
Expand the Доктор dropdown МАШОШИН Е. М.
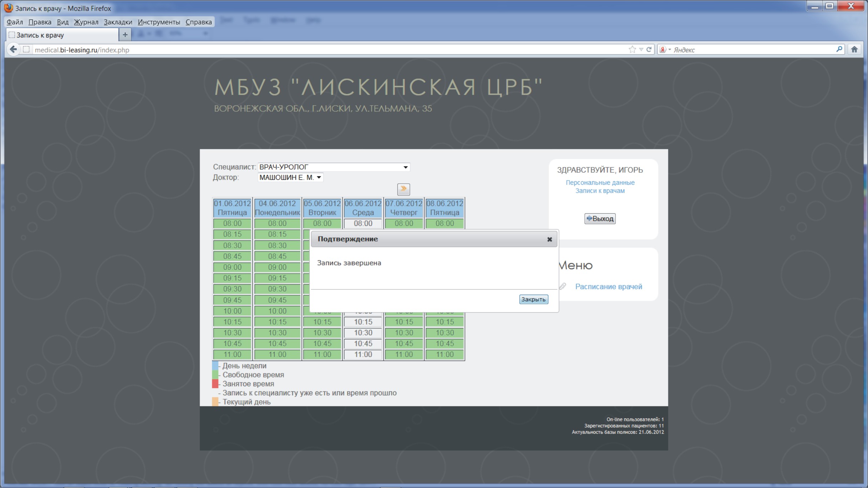(x=290, y=177)
